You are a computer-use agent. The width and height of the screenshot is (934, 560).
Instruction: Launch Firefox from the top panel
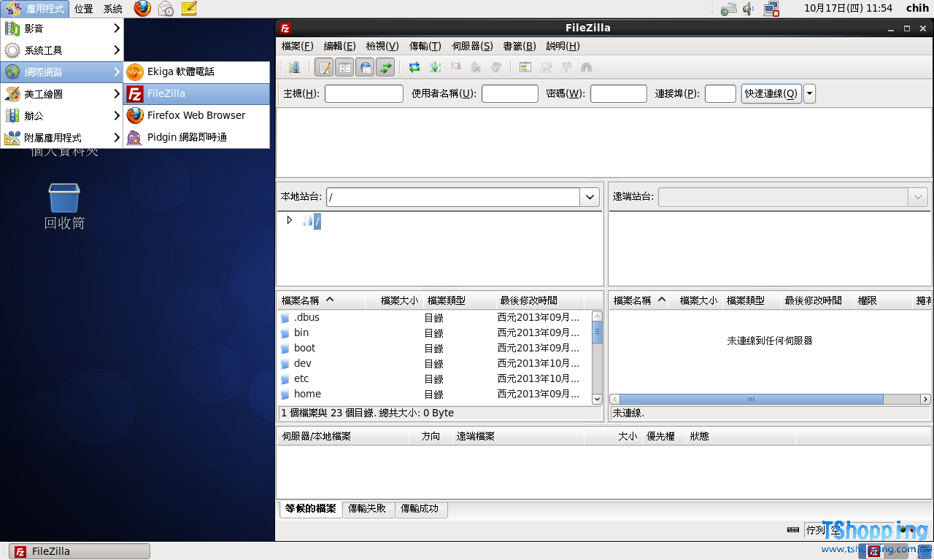point(142,9)
